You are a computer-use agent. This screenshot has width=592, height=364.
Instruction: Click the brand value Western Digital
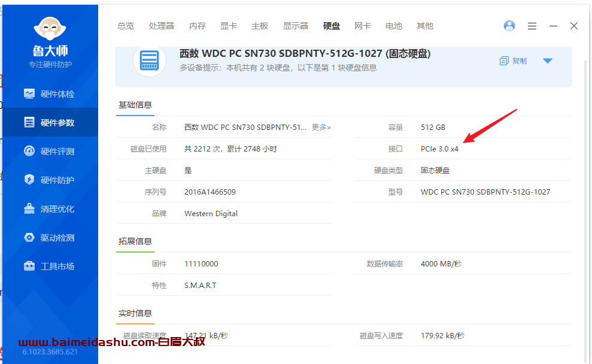(211, 213)
